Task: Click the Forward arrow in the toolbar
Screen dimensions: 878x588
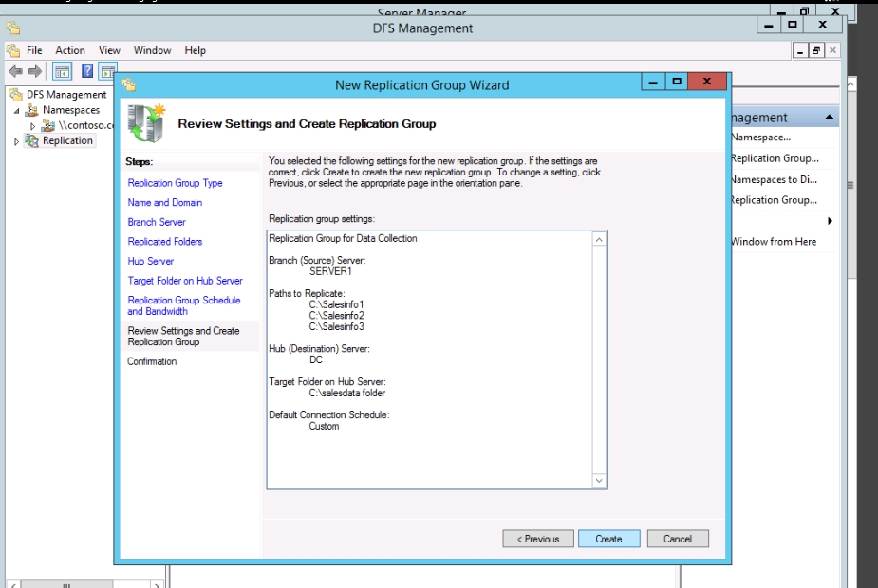Action: pos(34,71)
